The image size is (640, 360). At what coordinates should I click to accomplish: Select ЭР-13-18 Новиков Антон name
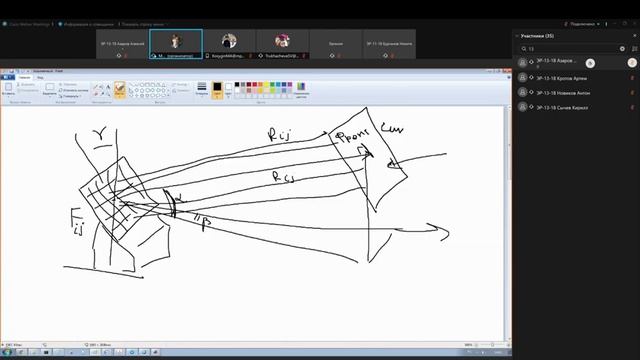point(563,93)
